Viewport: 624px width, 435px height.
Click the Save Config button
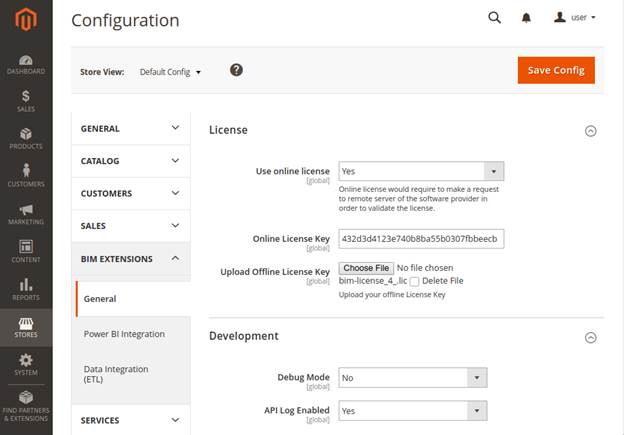[556, 70]
